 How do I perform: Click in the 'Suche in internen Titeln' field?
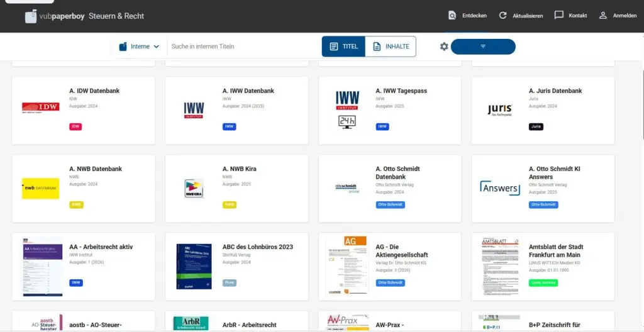[x=242, y=47]
